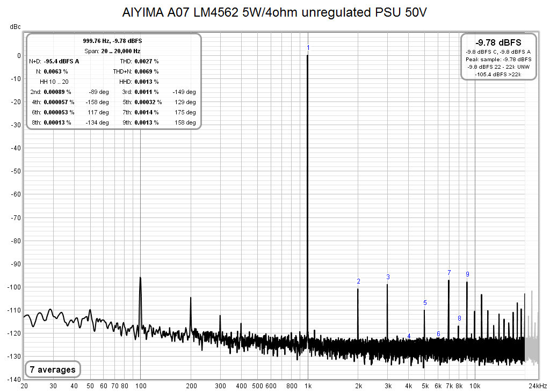Click the blue "7" harmonic marker label
Screen dimensions: 550x392
(x=450, y=272)
